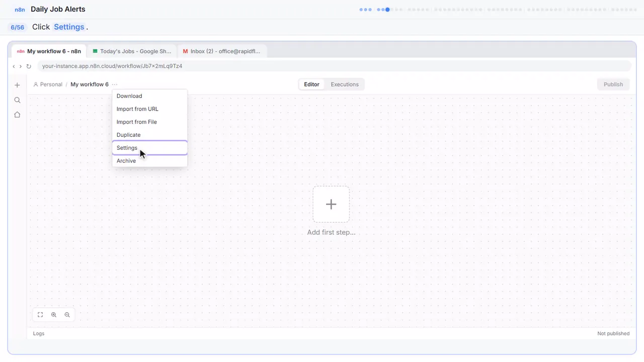Click the plus box to add first step
644x362 pixels.
coord(331,204)
